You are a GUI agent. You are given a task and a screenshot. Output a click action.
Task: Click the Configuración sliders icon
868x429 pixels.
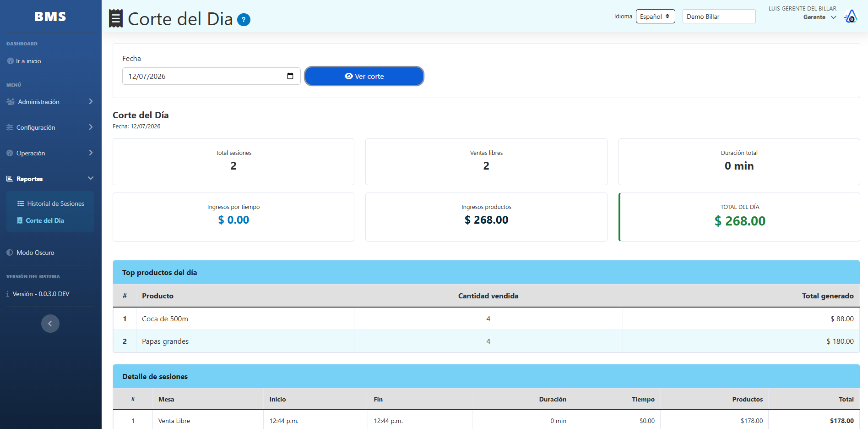tap(10, 127)
